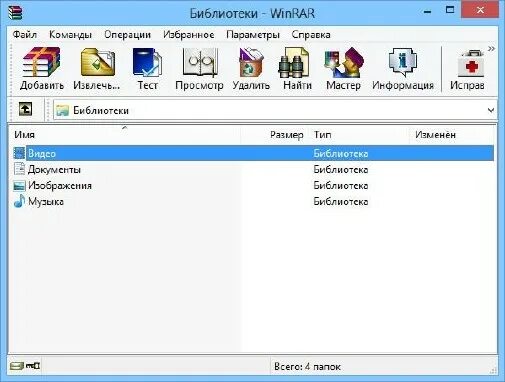The height and width of the screenshot is (382, 505).
Task: Select the Музыка library row
Action: coord(253,201)
